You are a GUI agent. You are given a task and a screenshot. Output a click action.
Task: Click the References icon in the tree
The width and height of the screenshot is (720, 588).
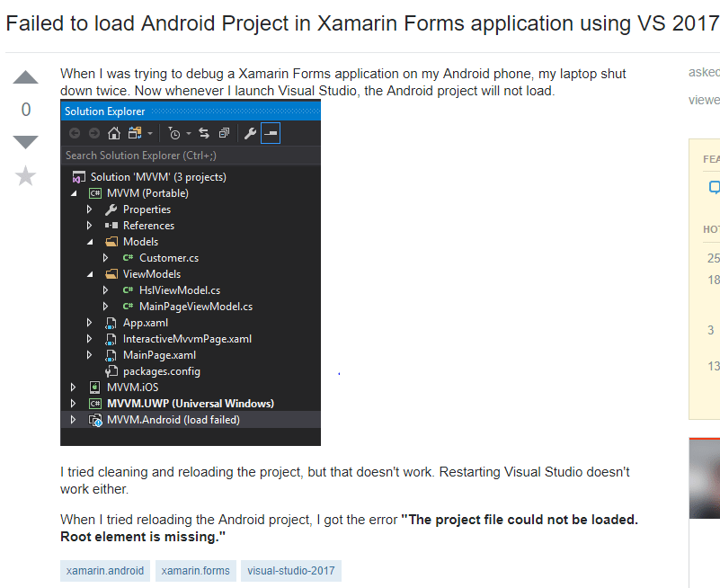(x=111, y=226)
